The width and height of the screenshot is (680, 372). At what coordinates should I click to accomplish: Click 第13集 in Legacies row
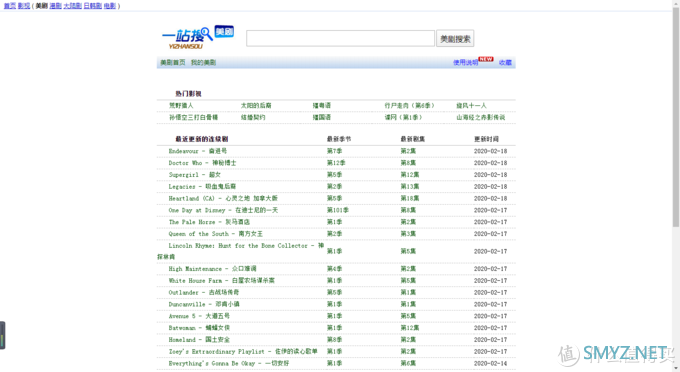coord(410,186)
